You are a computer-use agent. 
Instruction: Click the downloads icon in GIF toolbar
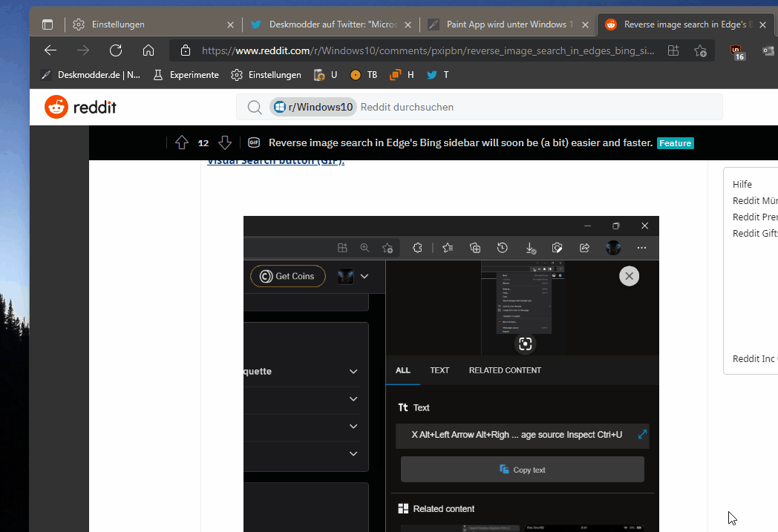530,248
